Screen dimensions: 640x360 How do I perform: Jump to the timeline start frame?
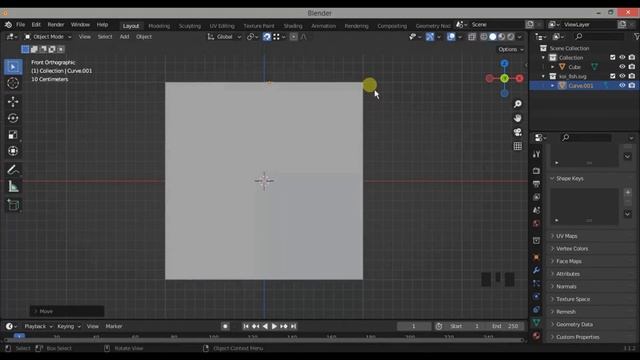246,326
